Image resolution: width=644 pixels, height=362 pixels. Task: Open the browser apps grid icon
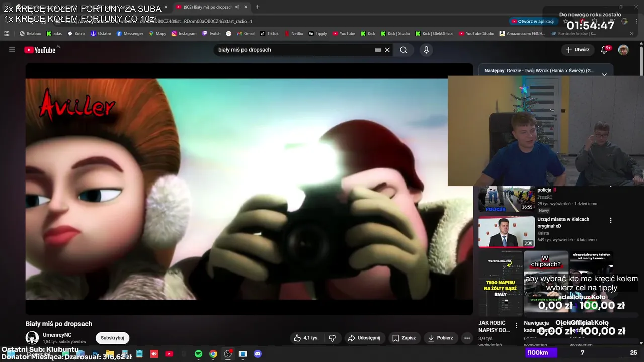(x=7, y=33)
